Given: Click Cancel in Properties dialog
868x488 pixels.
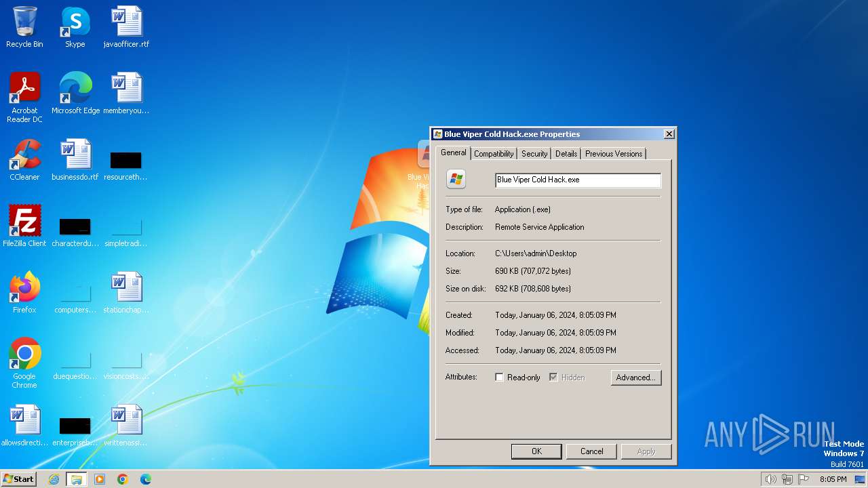Looking at the screenshot, I should pyautogui.click(x=591, y=451).
